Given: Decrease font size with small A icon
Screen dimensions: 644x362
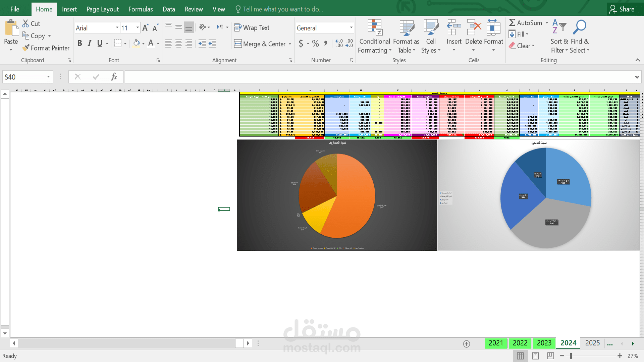Looking at the screenshot, I should click(x=155, y=28).
